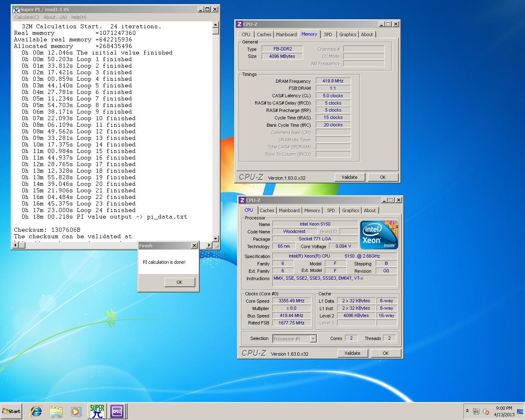Screen dimensions: 525x420
Task: Select CPU-Z taskbar icon
Action: (x=117, y=411)
